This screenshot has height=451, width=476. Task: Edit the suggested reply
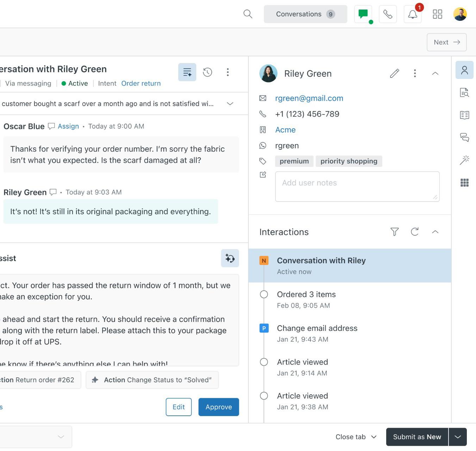(x=179, y=407)
